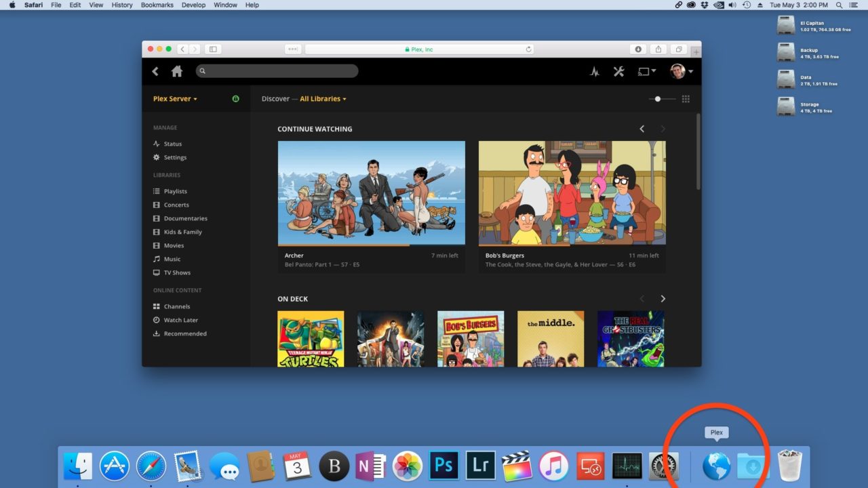The image size is (868, 488).
Task: Open Plex activity status icon in top bar
Action: [x=595, y=71]
